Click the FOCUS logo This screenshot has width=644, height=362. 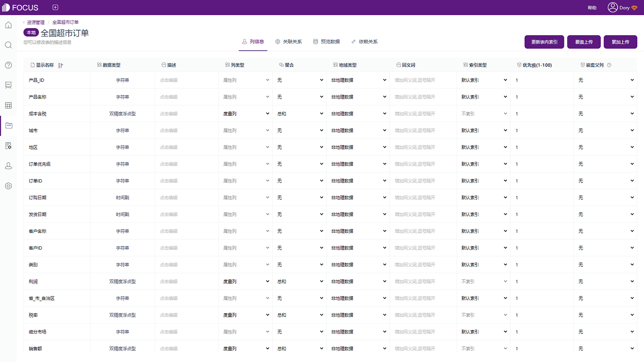click(20, 8)
